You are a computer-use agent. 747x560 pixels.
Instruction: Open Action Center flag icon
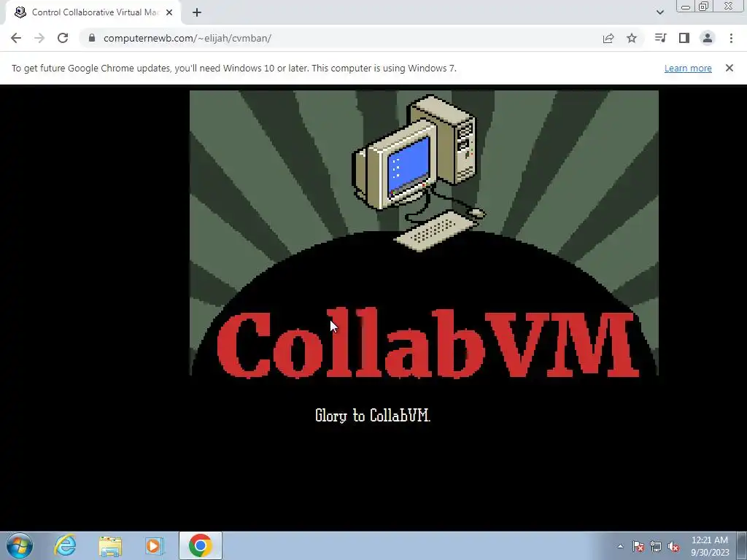[638, 546]
